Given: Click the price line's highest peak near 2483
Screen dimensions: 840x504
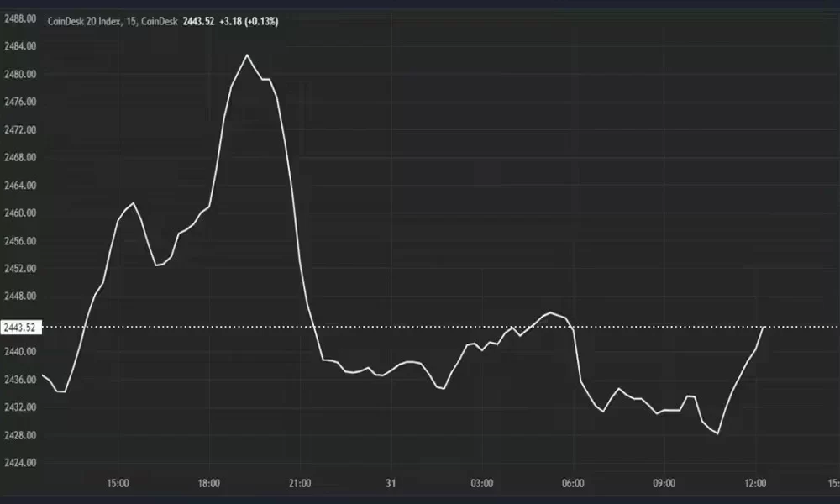Looking at the screenshot, I should (x=247, y=55).
